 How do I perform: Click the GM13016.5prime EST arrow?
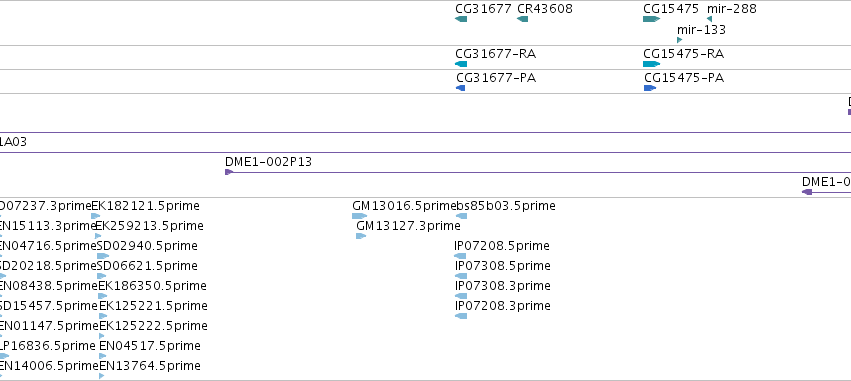click(359, 216)
